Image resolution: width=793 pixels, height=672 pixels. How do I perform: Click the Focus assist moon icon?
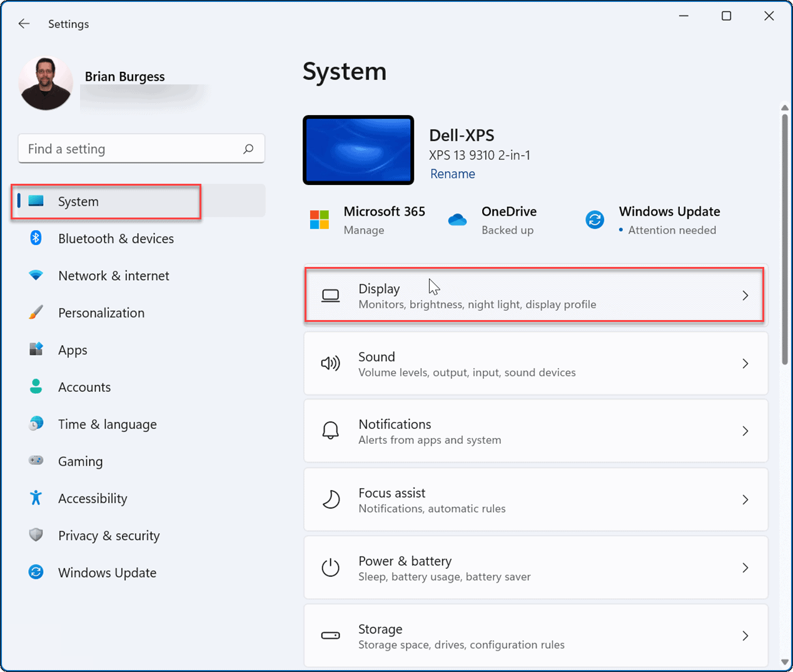tap(330, 499)
